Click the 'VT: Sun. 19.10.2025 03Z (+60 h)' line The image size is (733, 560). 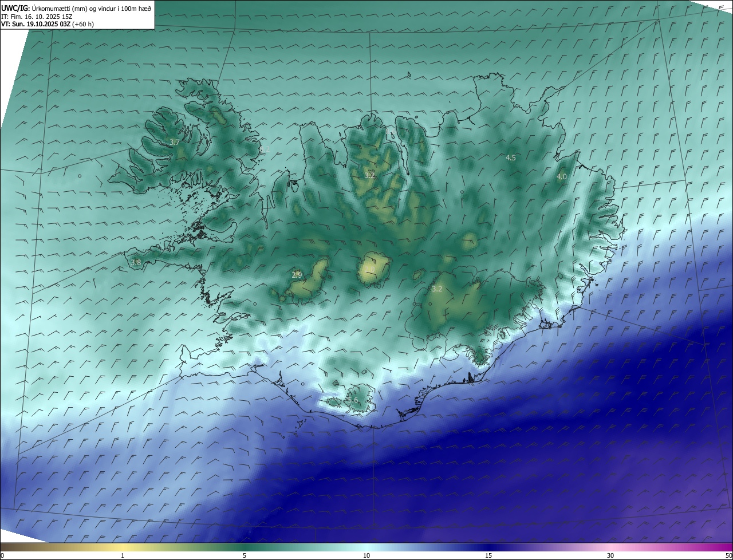47,24
